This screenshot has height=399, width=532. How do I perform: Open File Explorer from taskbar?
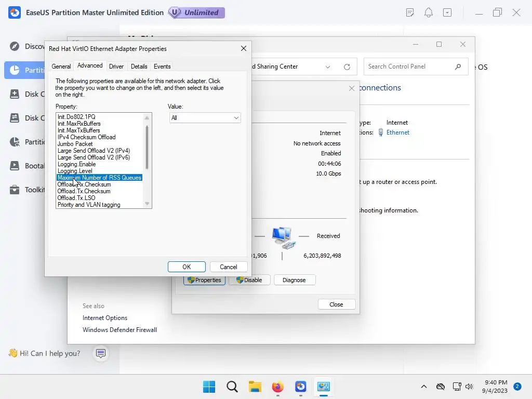tap(255, 387)
